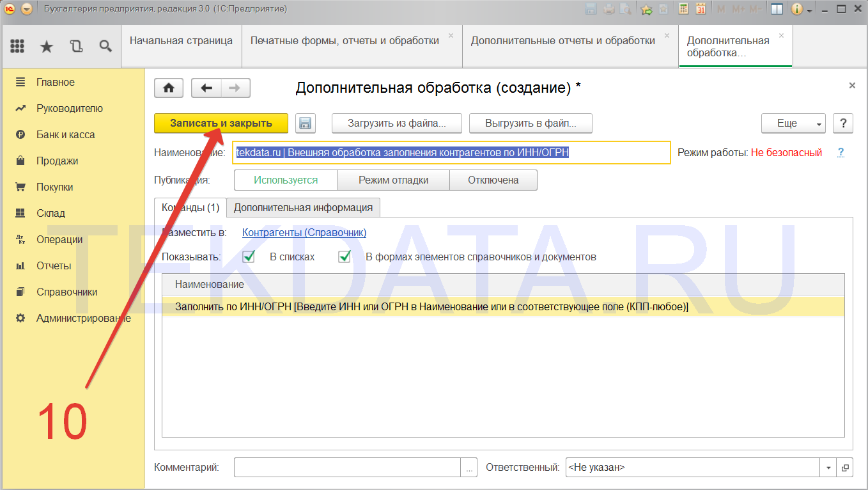Viewport: 868px width, 490px height.
Task: Toggle В формах элементов справочников и документов checkbox
Action: pyautogui.click(x=345, y=257)
